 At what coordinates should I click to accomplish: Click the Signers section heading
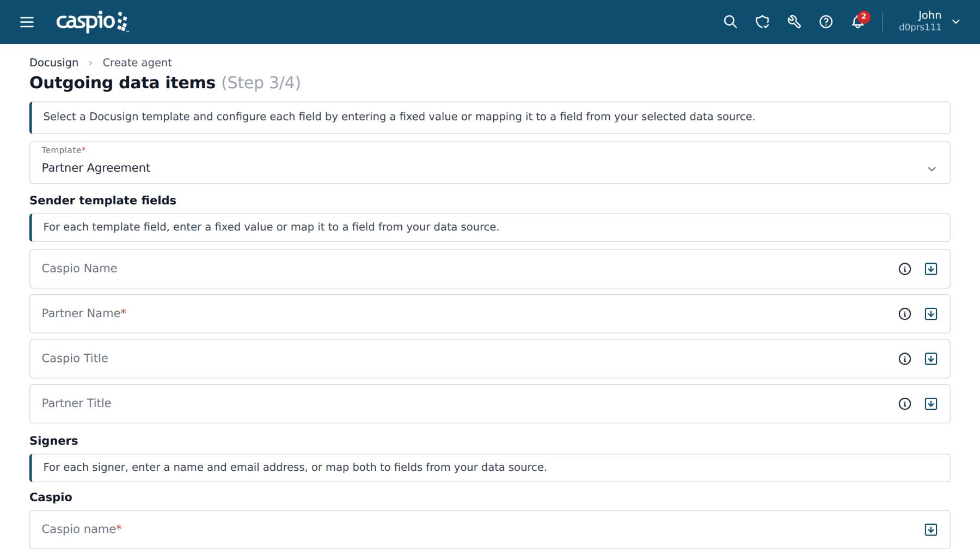pyautogui.click(x=53, y=441)
